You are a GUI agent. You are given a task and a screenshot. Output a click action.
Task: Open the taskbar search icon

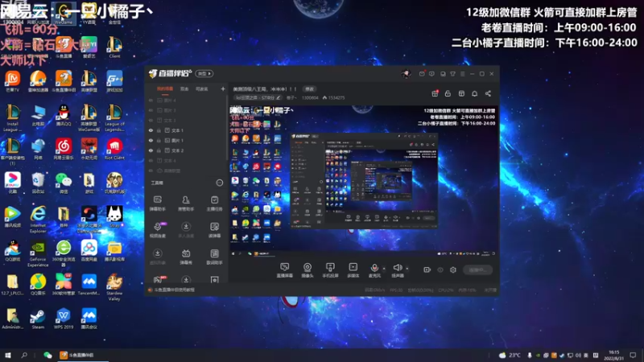point(24,355)
